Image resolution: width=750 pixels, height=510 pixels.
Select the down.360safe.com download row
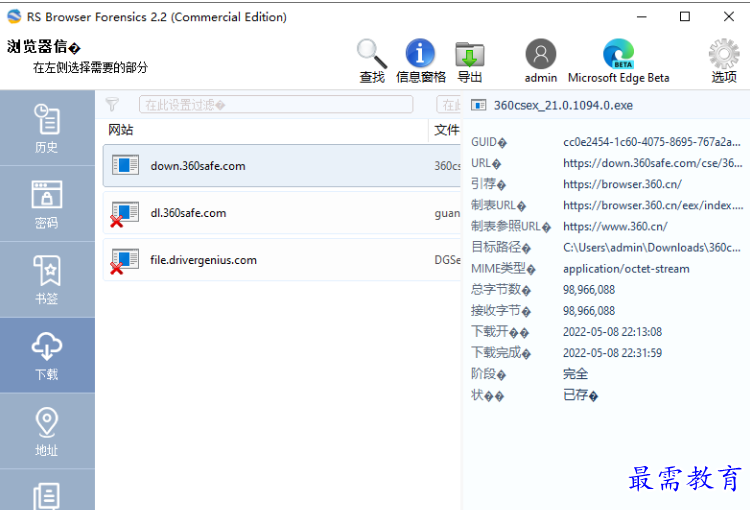click(x=282, y=166)
